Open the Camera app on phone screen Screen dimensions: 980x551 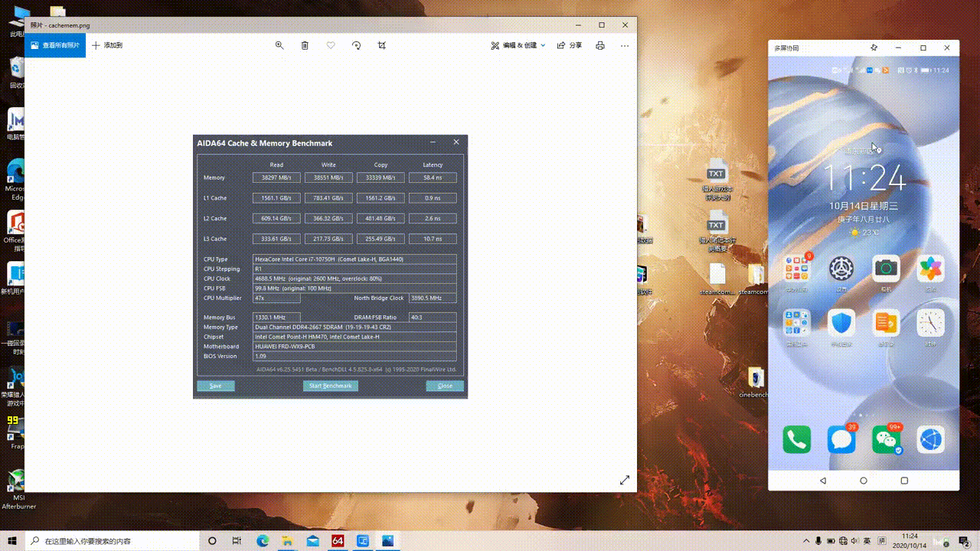(887, 269)
